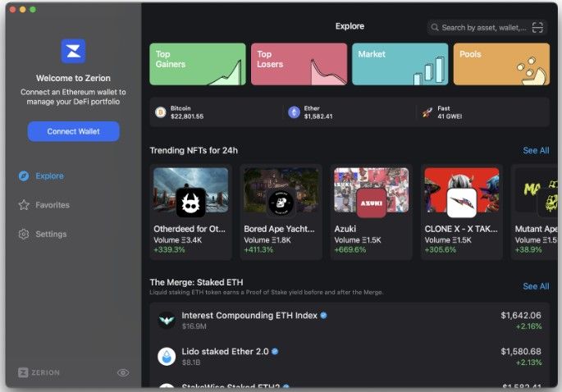The height and width of the screenshot is (392, 562).
Task: Click the Fast gas rocket icon
Action: (427, 112)
